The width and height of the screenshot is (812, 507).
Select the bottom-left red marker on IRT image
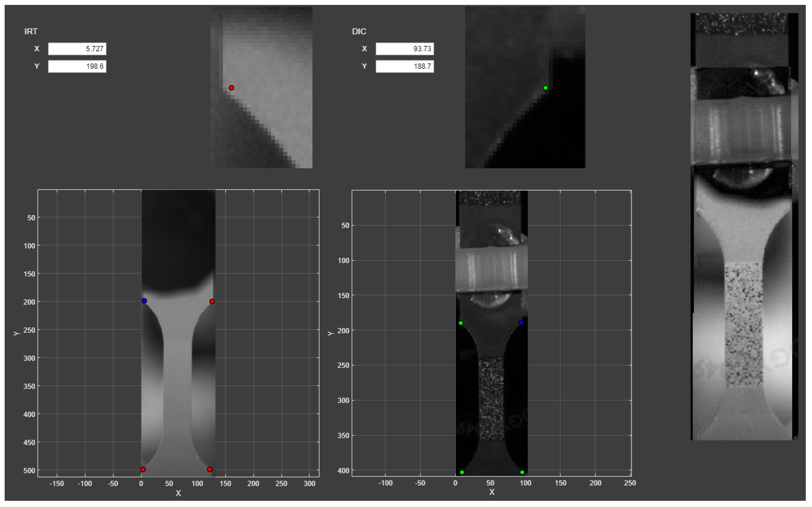(x=143, y=470)
